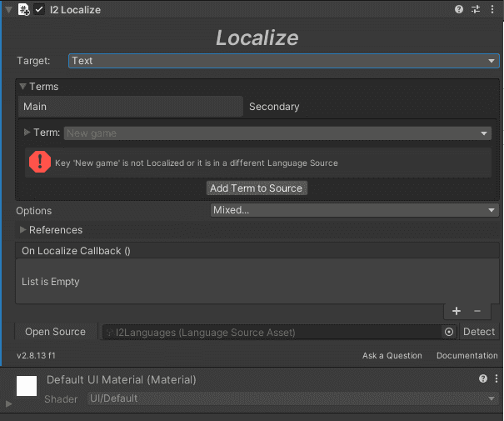This screenshot has width=504, height=421.
Task: Collapse the Terms section triangle
Action: 22,86
